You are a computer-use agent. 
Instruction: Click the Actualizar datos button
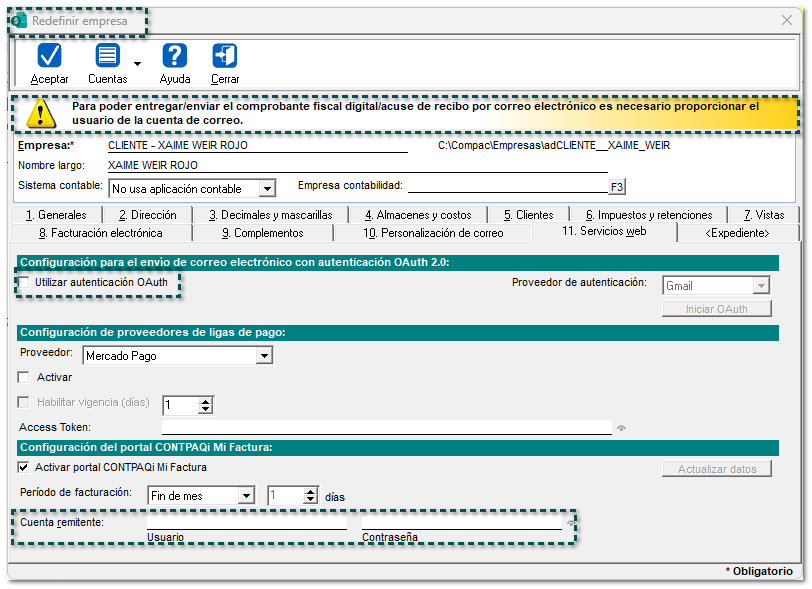coord(716,469)
